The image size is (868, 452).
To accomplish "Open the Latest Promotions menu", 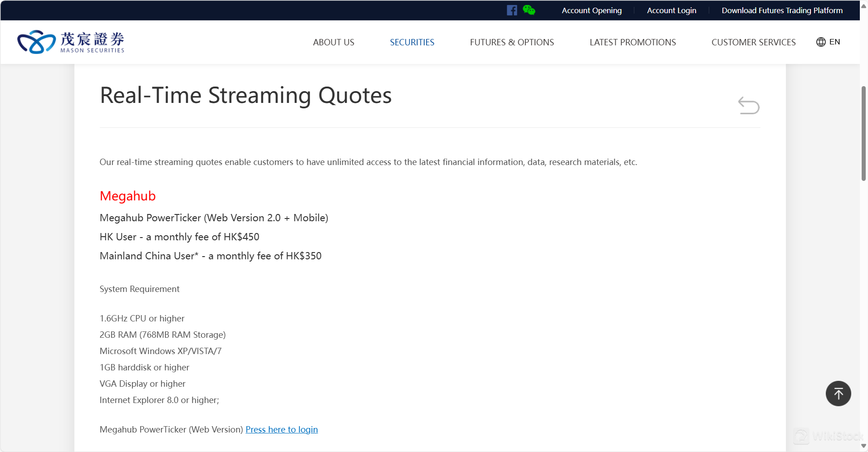I will [x=633, y=42].
